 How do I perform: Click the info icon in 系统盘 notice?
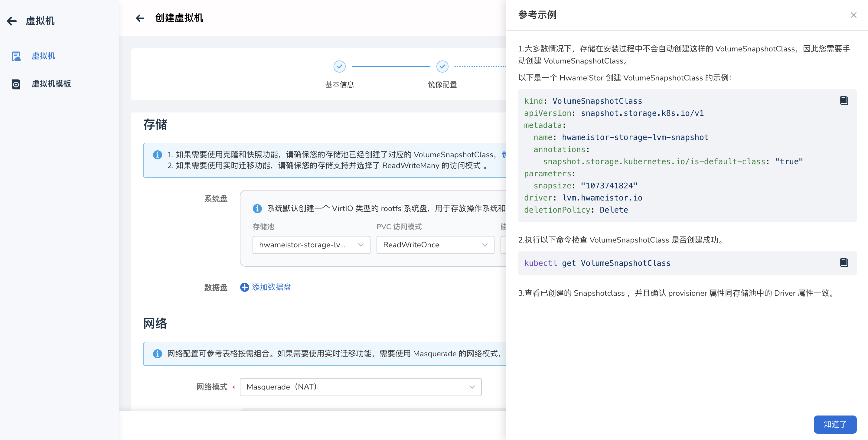click(257, 209)
